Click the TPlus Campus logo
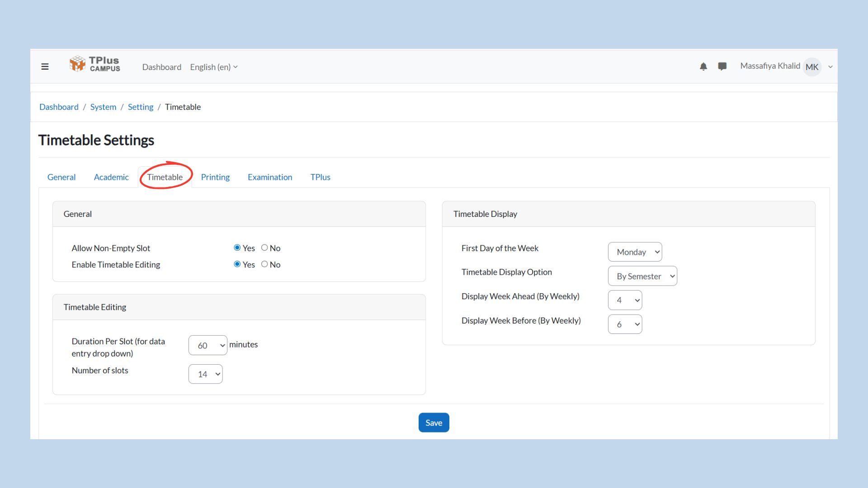The image size is (868, 488). tap(95, 64)
